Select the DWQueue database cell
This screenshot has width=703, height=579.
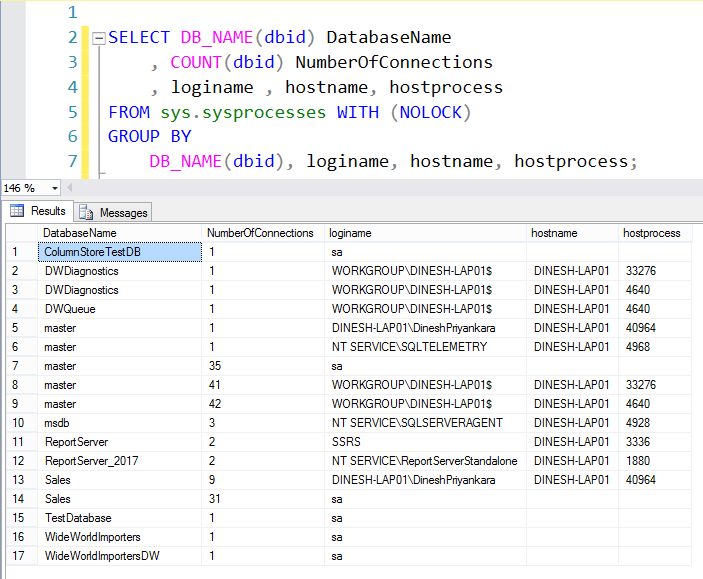120,309
